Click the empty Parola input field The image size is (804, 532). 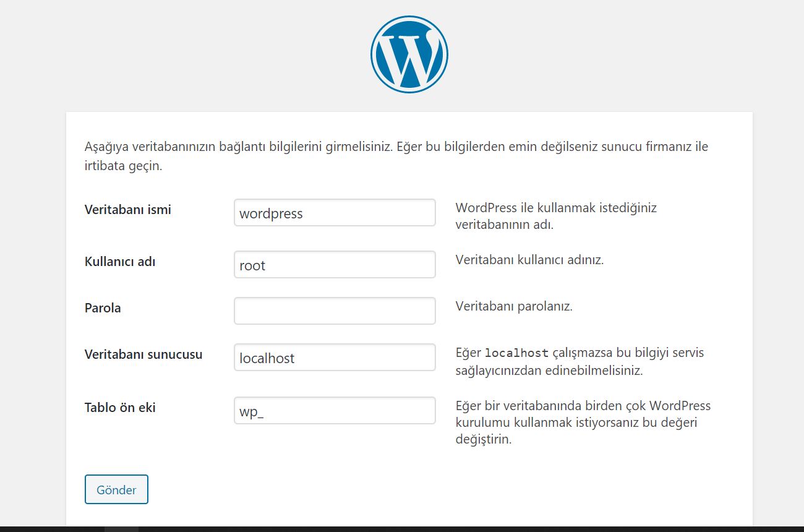pos(335,311)
